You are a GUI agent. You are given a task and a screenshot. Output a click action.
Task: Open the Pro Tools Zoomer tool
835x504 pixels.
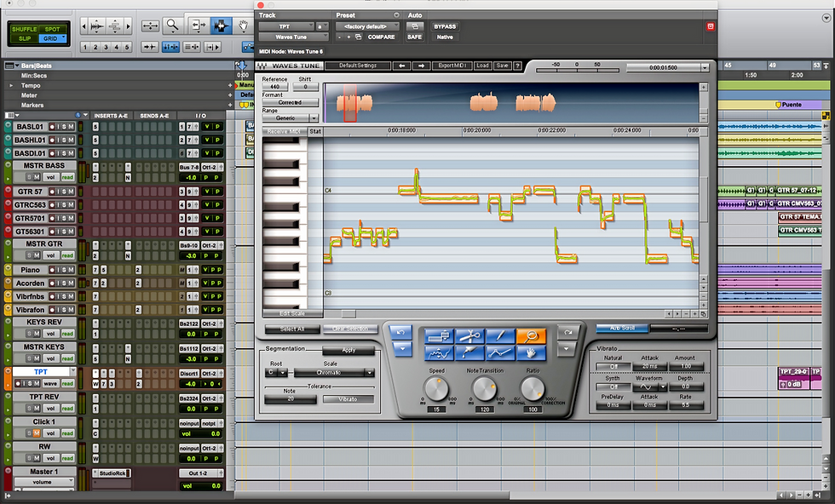point(172,25)
